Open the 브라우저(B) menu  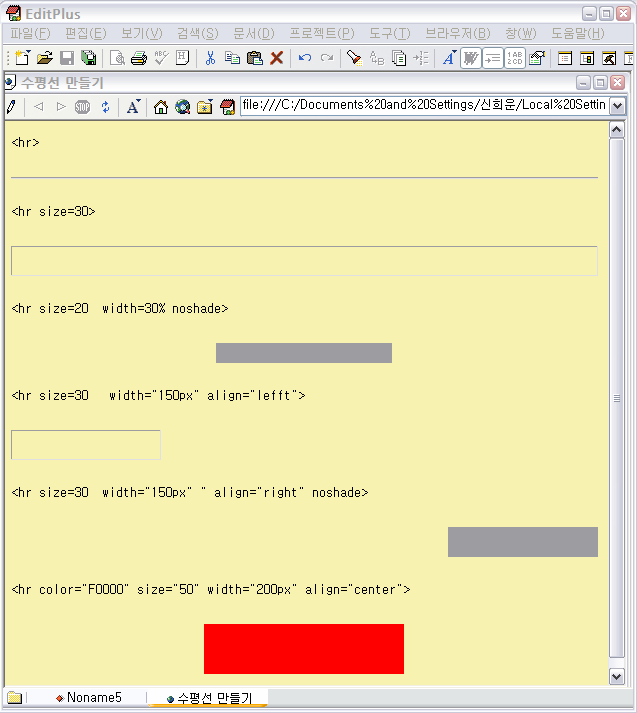pos(458,34)
